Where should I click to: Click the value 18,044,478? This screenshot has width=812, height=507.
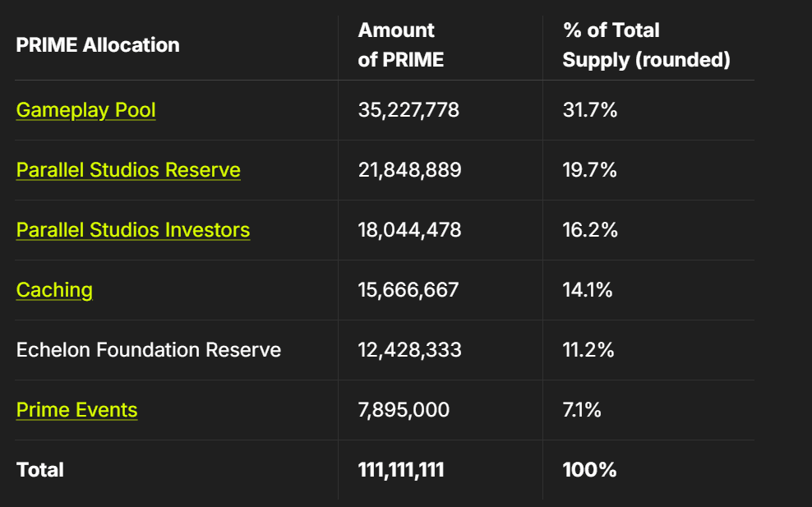point(409,230)
